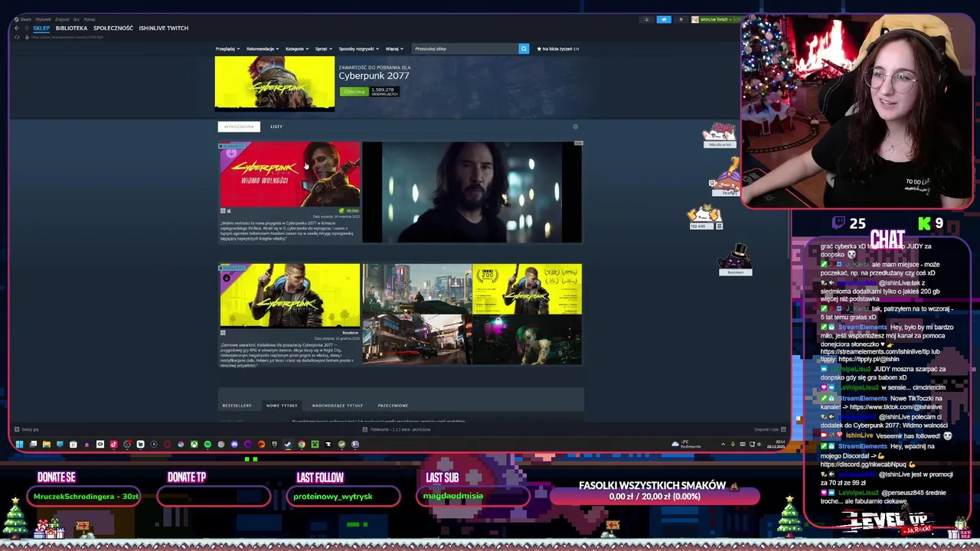Click inside the Przeszukaj sklep search field
This screenshot has width=980, height=551.
click(x=465, y=48)
